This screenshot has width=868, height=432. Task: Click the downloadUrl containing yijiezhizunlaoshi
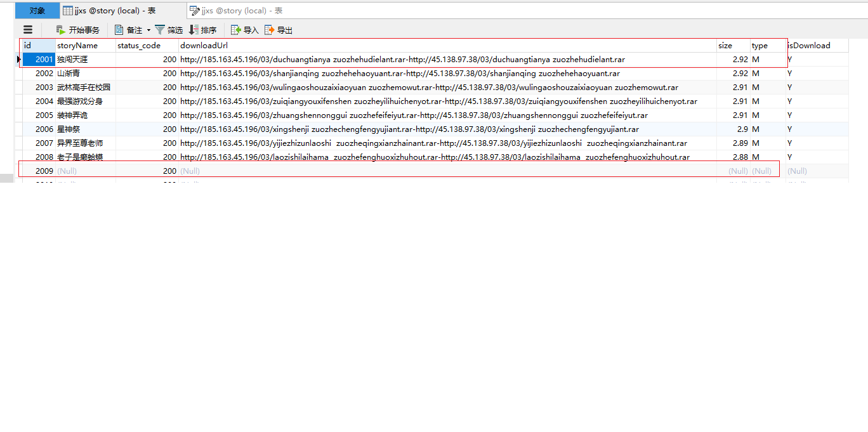447,143
